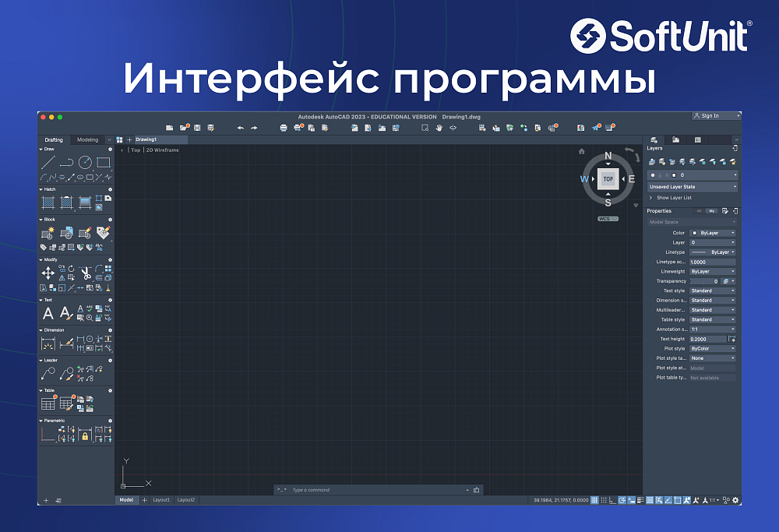
Task: Open the Lineweight dropdown
Action: click(x=713, y=272)
